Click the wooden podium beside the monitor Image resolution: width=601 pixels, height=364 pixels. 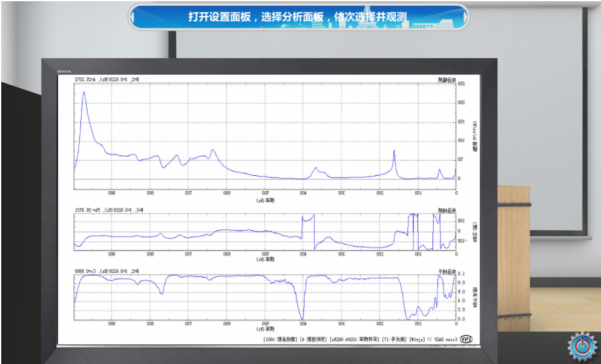(x=513, y=245)
